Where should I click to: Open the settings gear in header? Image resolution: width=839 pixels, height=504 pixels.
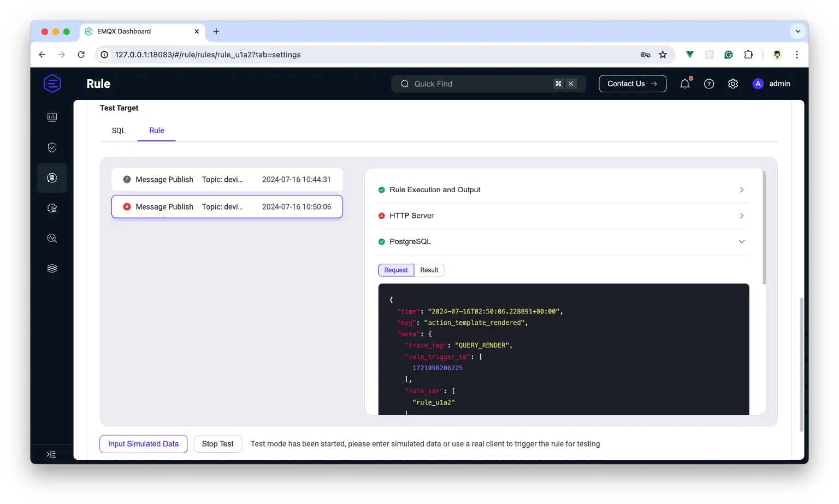(x=733, y=84)
